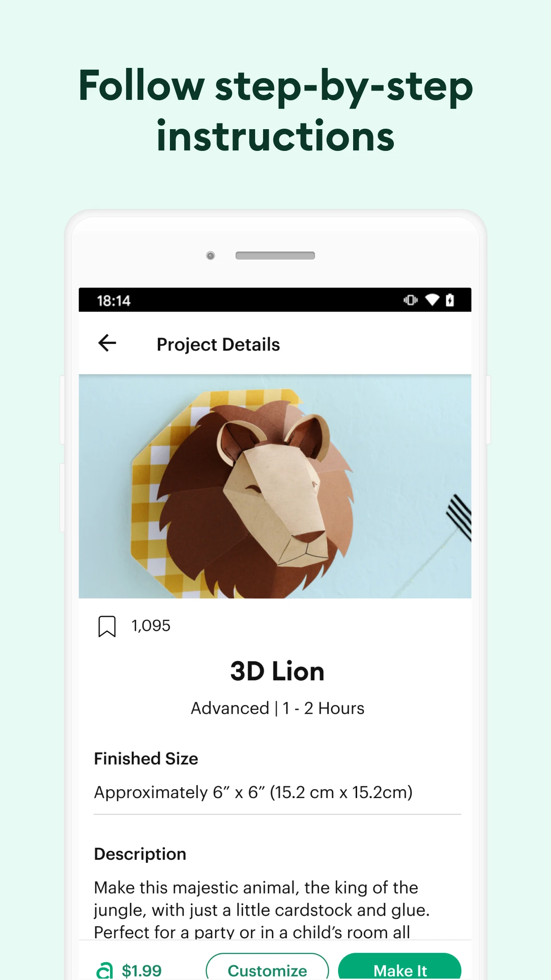The width and height of the screenshot is (551, 980).
Task: Tap the approximate 6" x 6" size text
Action: [253, 793]
